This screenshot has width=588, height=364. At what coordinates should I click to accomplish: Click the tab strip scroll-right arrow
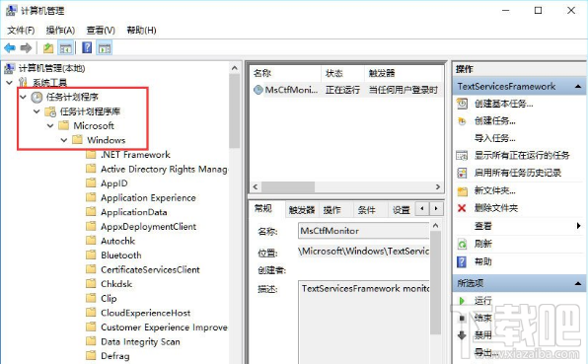(436, 208)
